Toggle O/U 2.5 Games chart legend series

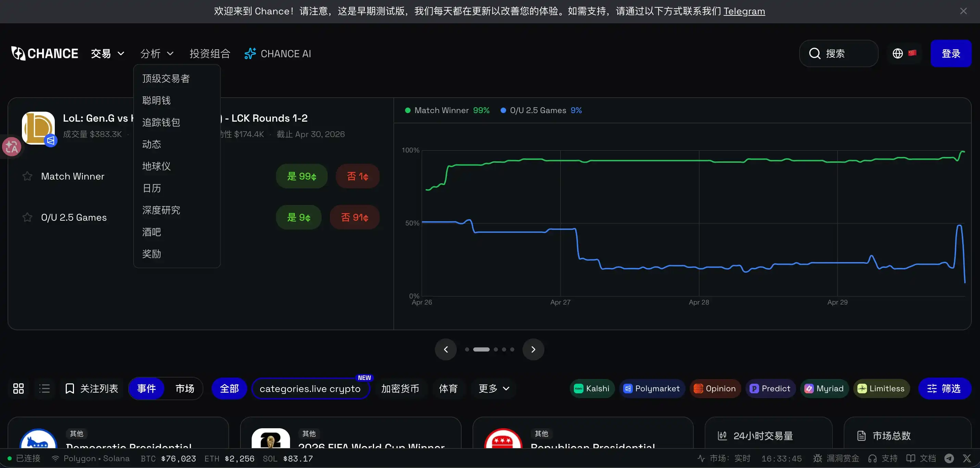tap(541, 110)
